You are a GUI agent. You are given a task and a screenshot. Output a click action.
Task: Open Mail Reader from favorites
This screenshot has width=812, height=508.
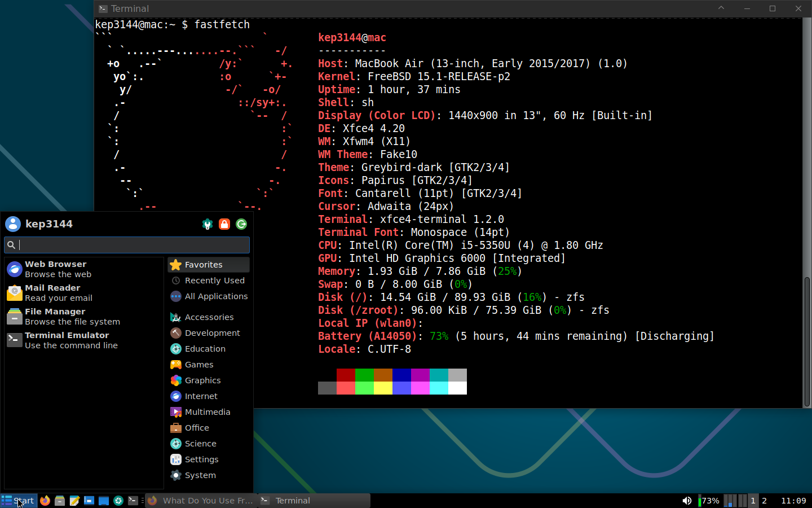[x=83, y=293]
